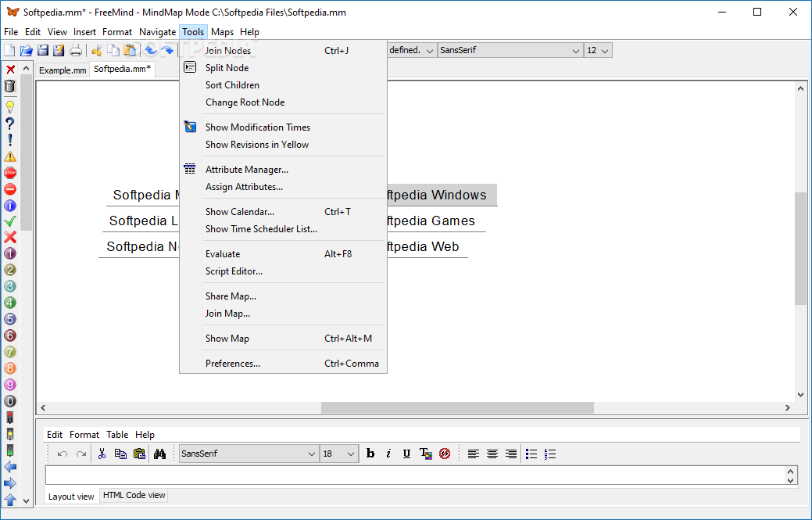Image resolution: width=812 pixels, height=520 pixels.
Task: Click the blue scissors Cut icon in note editor
Action: [x=102, y=454]
